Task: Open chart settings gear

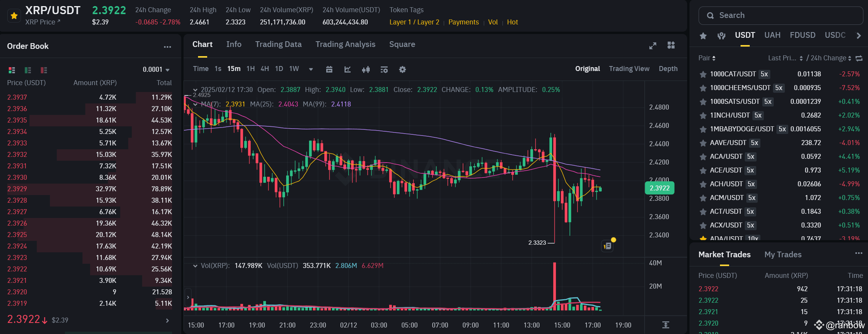Action: pos(403,69)
